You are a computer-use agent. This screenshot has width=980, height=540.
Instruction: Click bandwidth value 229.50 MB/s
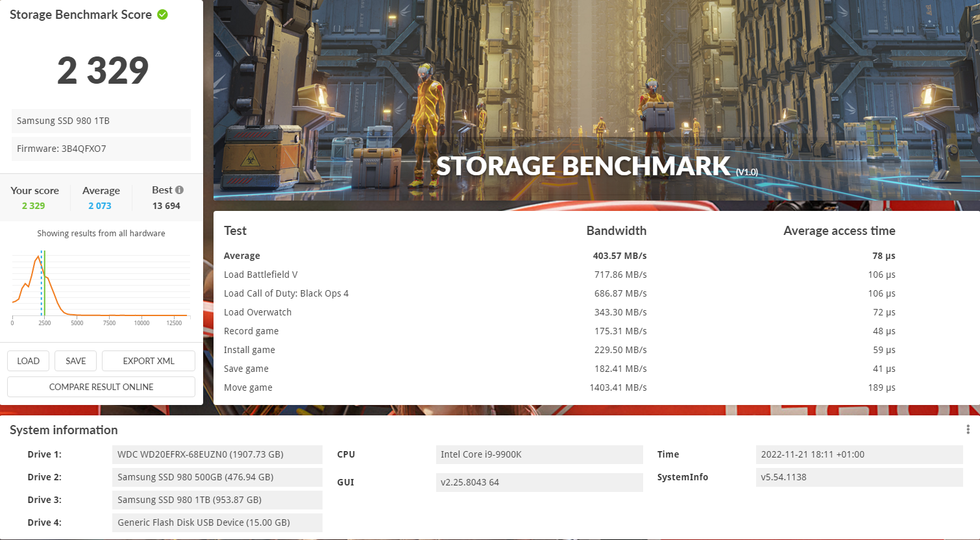pyautogui.click(x=620, y=350)
